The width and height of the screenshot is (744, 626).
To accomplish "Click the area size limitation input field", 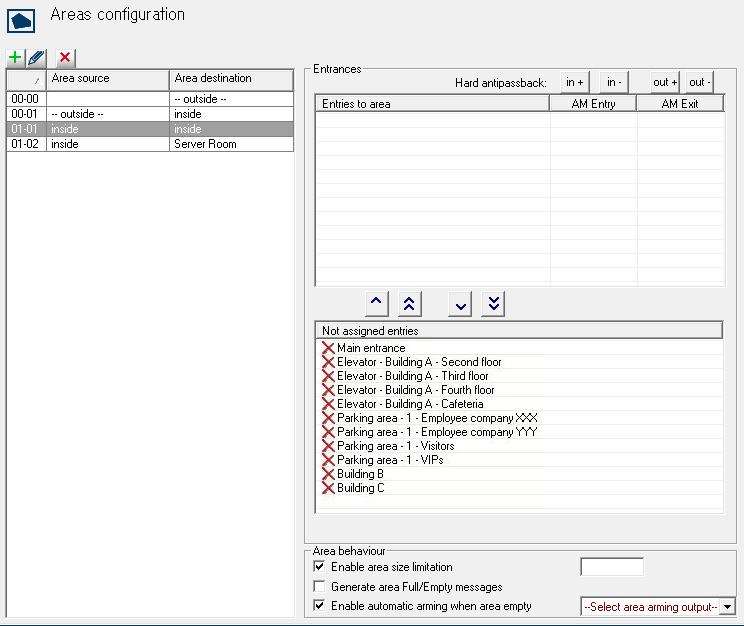I will point(612,567).
